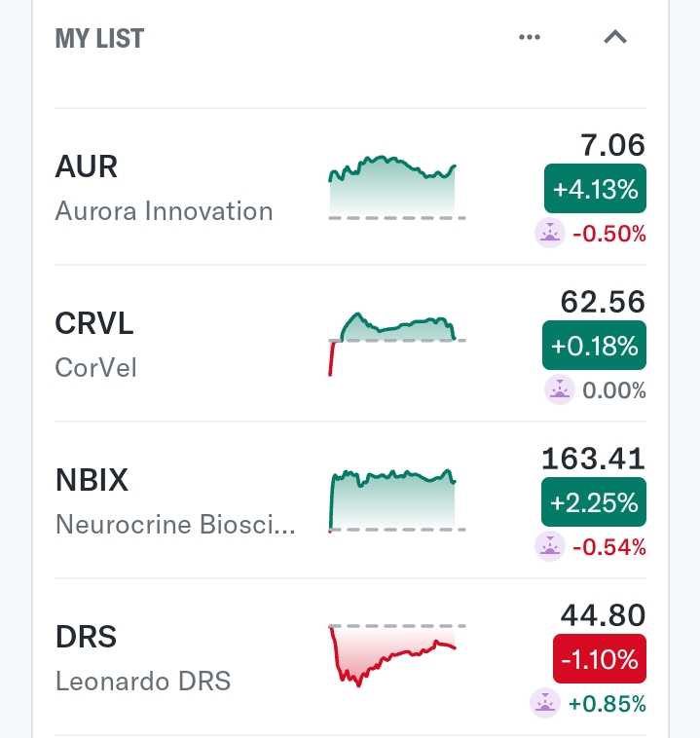Click the pre-market icon beside CRVL 0.00%
This screenshot has width=700, height=738.
(x=559, y=389)
